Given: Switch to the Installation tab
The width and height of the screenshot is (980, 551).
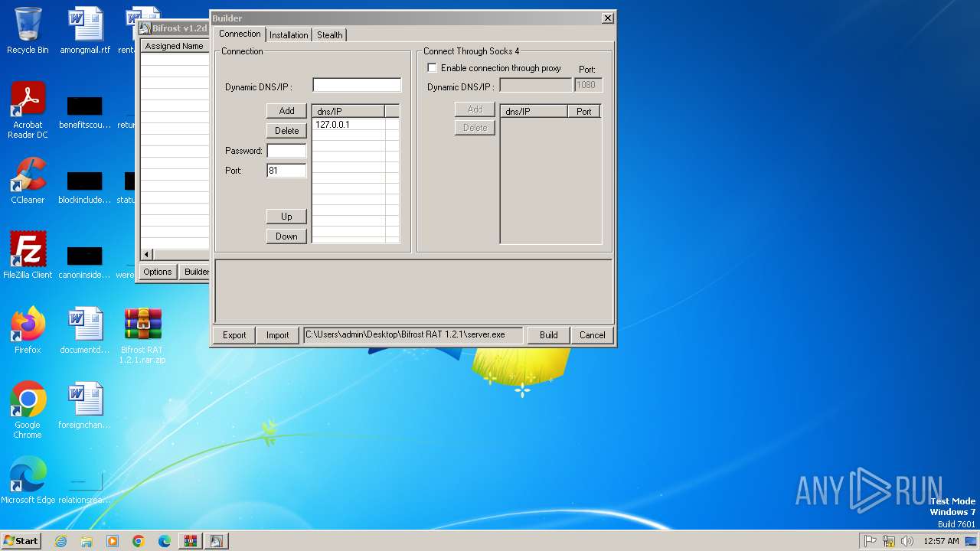Looking at the screenshot, I should tap(289, 34).
